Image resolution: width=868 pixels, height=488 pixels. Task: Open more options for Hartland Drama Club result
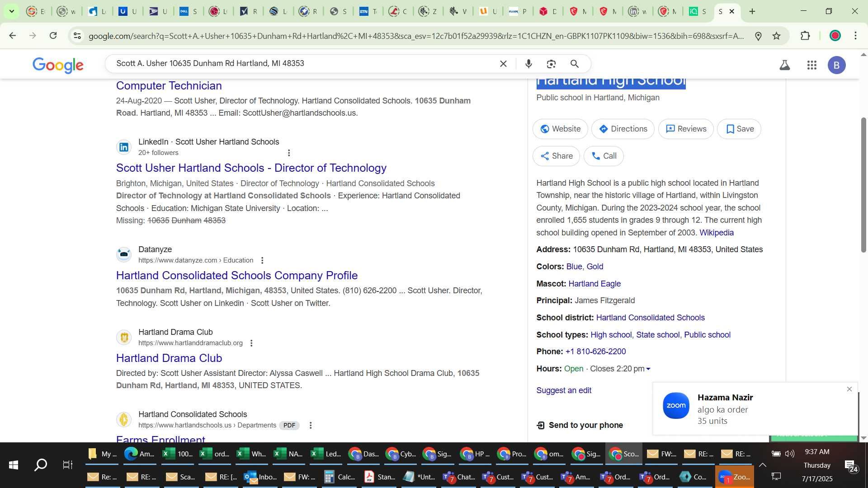tap(251, 343)
